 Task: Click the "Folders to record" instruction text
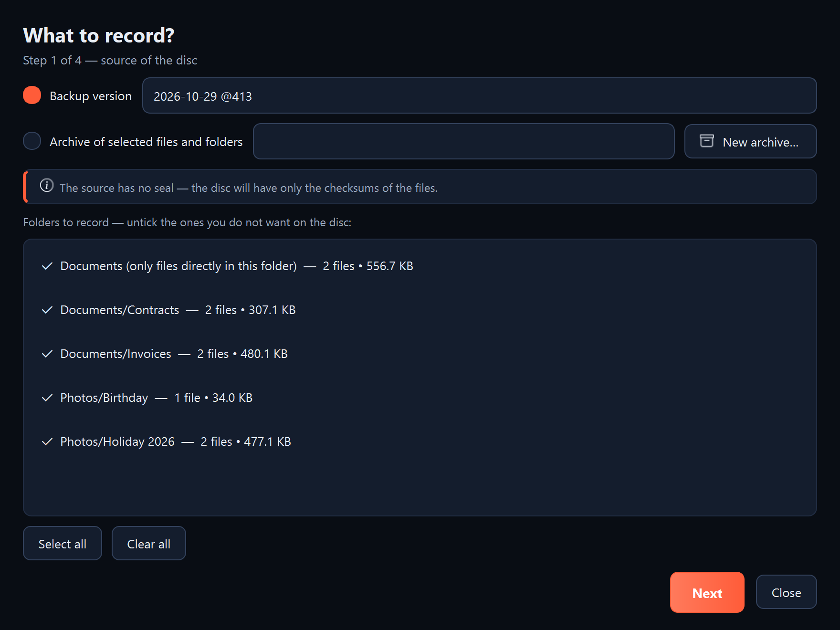[187, 222]
